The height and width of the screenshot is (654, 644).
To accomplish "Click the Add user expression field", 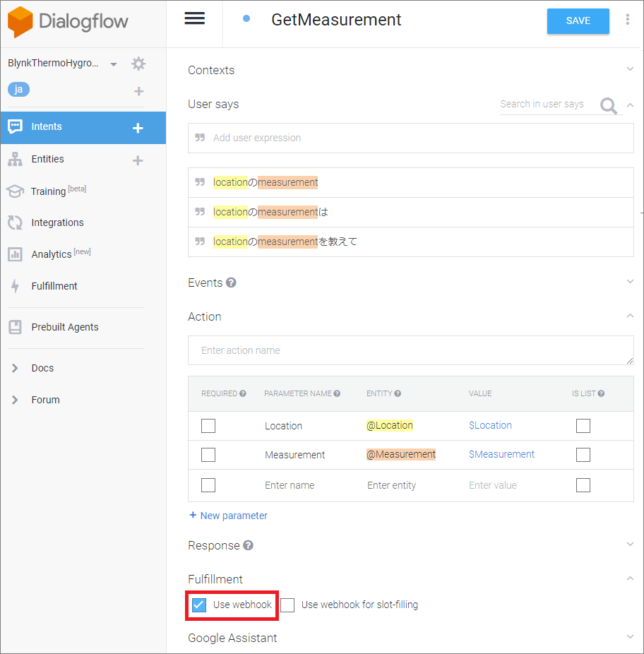I will tap(411, 138).
